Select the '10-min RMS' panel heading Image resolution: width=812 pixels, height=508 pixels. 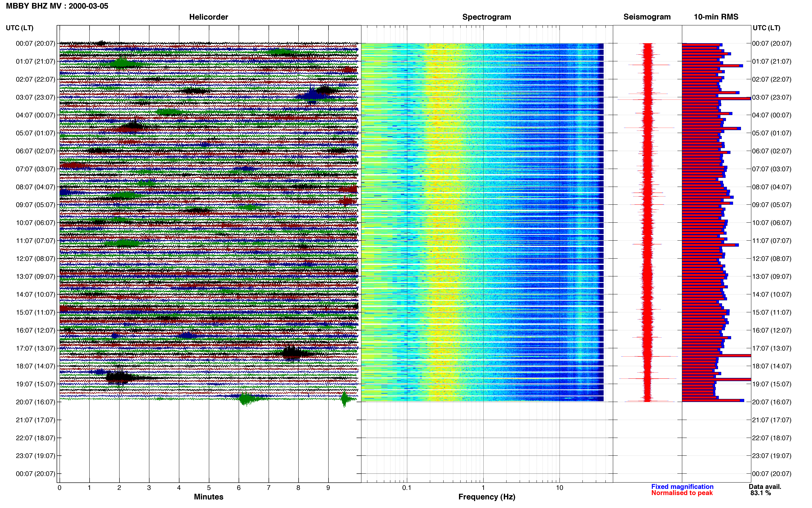click(716, 17)
